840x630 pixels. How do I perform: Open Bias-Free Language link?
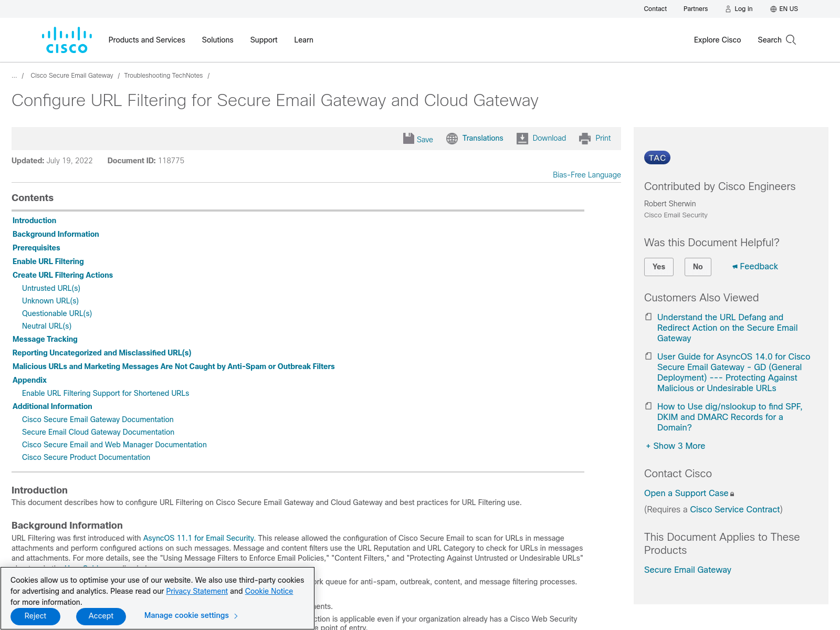587,175
